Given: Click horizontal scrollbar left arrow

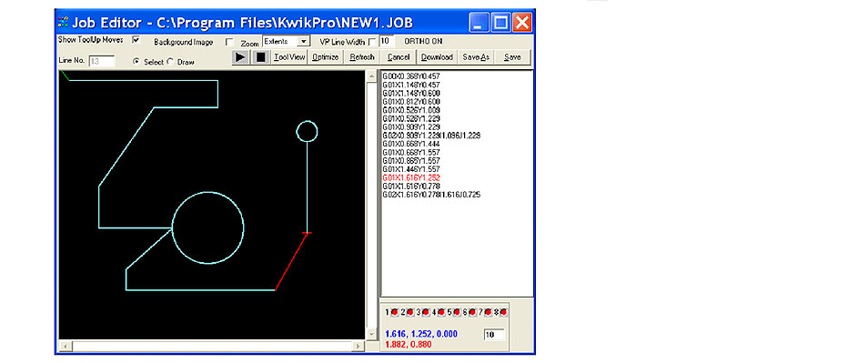Looking at the screenshot, I should [x=65, y=346].
